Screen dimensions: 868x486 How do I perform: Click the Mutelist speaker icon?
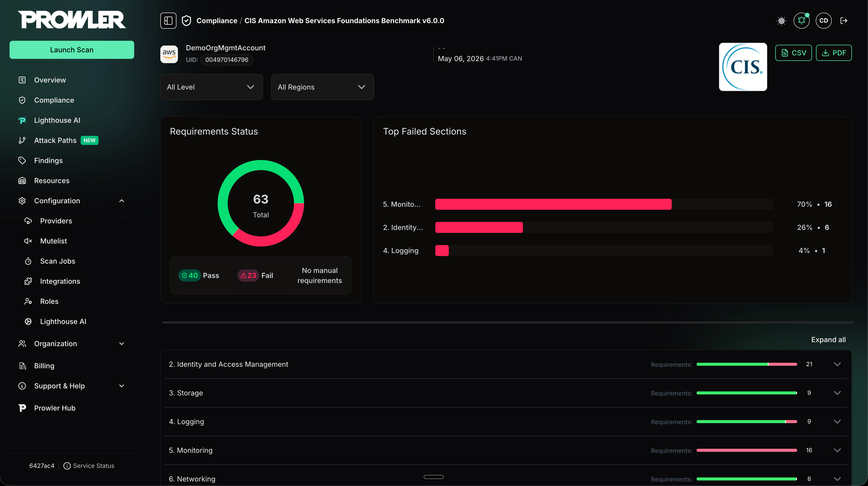click(28, 241)
